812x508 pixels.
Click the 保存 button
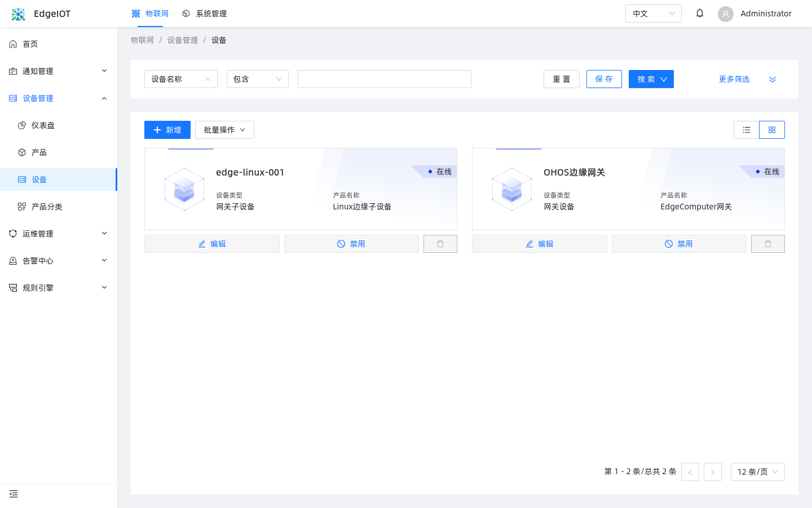604,79
